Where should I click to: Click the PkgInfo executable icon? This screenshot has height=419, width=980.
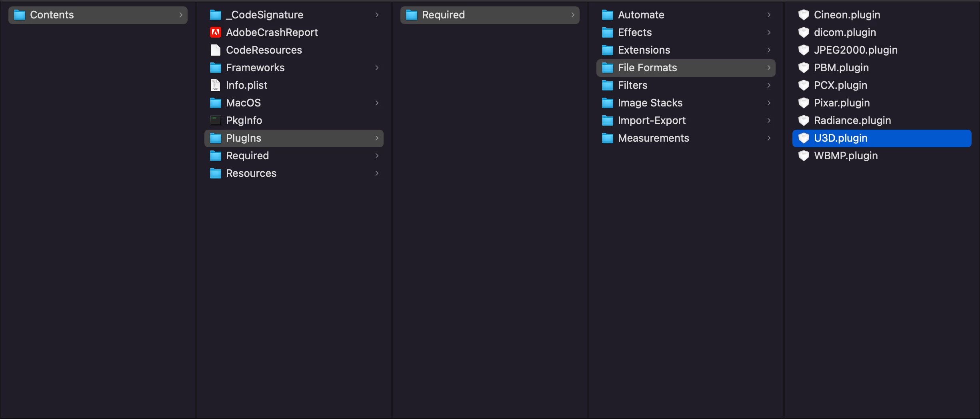[x=216, y=120]
